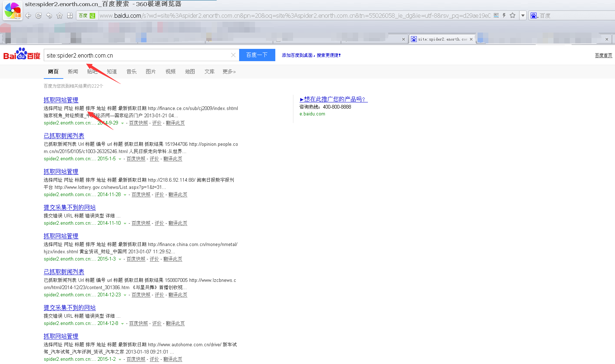Expand green dropdown arrow for 2014-12-8 result
This screenshot has height=364, width=615.
click(122, 324)
